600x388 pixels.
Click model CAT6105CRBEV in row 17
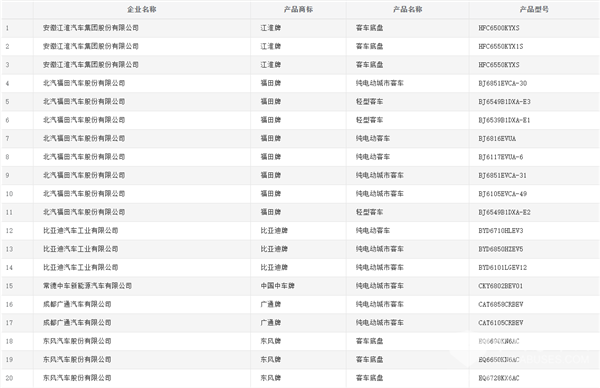(501, 323)
